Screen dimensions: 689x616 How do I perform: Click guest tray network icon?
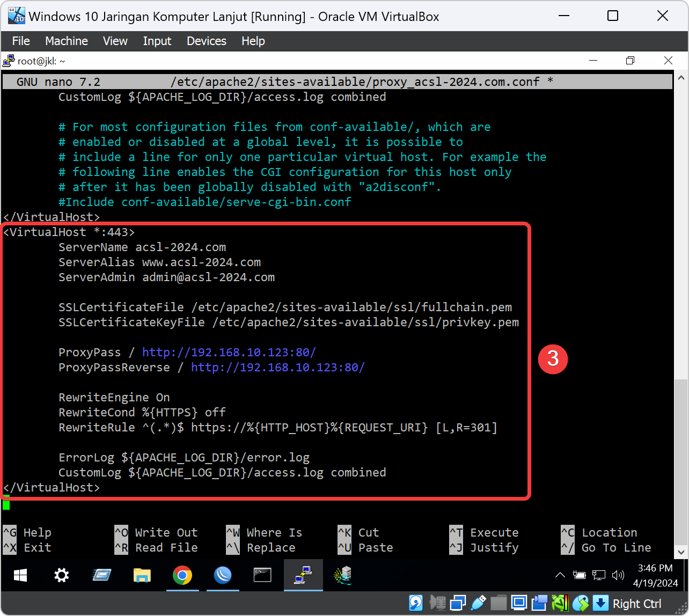[x=599, y=575]
